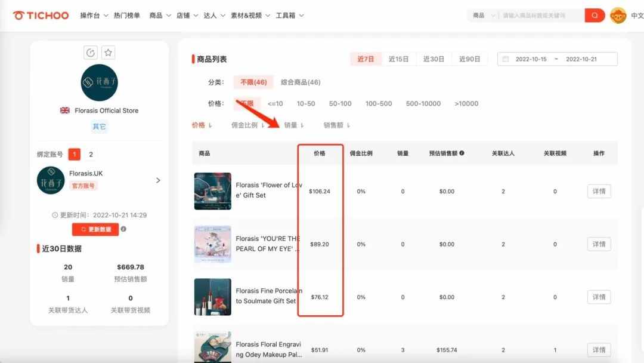Select price filter <=10
Screen dimensions: 644x363
275,104
